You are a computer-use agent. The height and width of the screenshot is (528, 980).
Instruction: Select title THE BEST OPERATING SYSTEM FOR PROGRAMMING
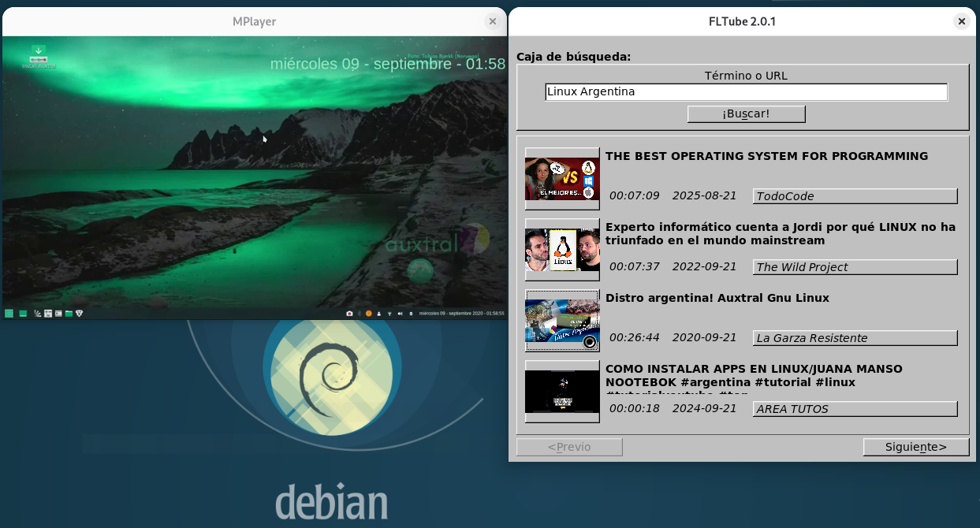[766, 156]
